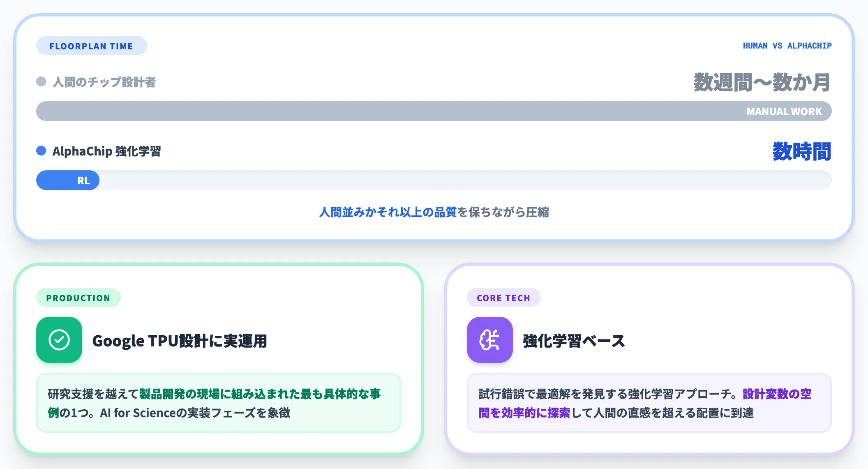Click the AlphaChip 強化学習 label

107,151
